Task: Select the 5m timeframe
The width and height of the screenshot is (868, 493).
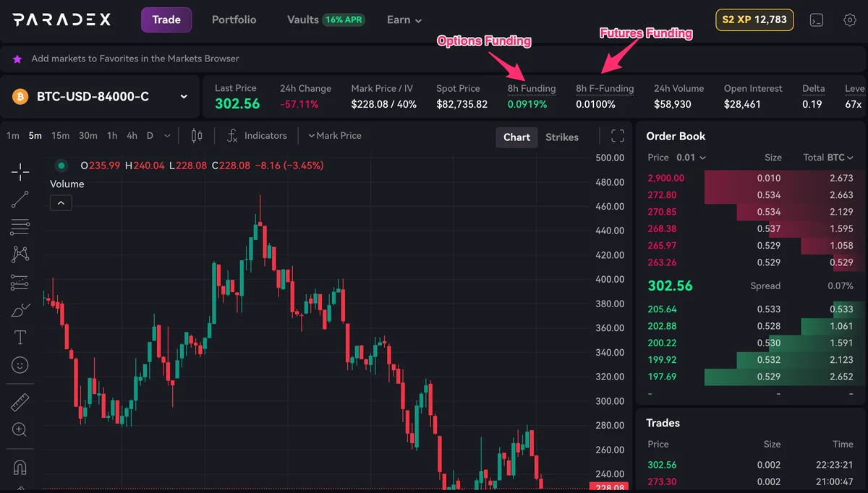Action: [x=35, y=136]
